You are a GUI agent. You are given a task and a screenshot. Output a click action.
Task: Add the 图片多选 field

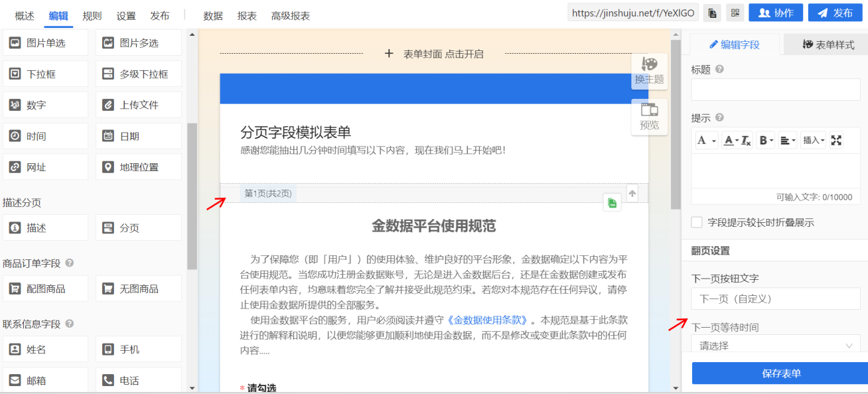click(x=139, y=43)
